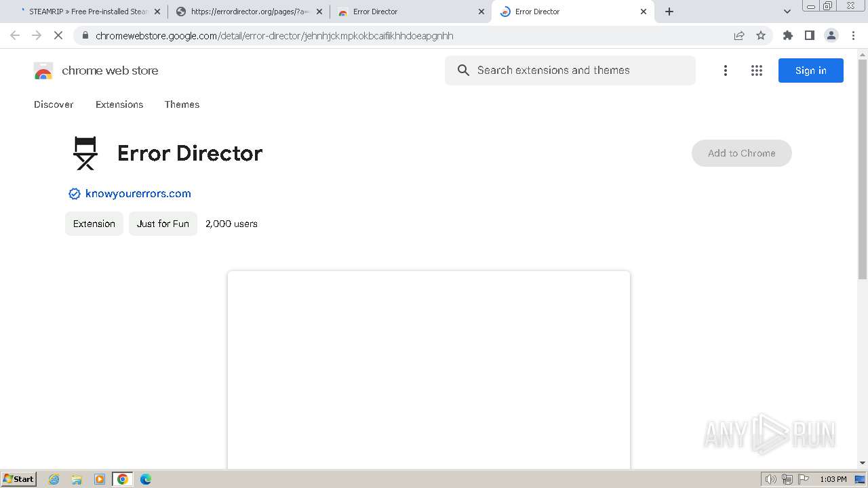
Task: Click Add to Chrome button
Action: coord(742,153)
